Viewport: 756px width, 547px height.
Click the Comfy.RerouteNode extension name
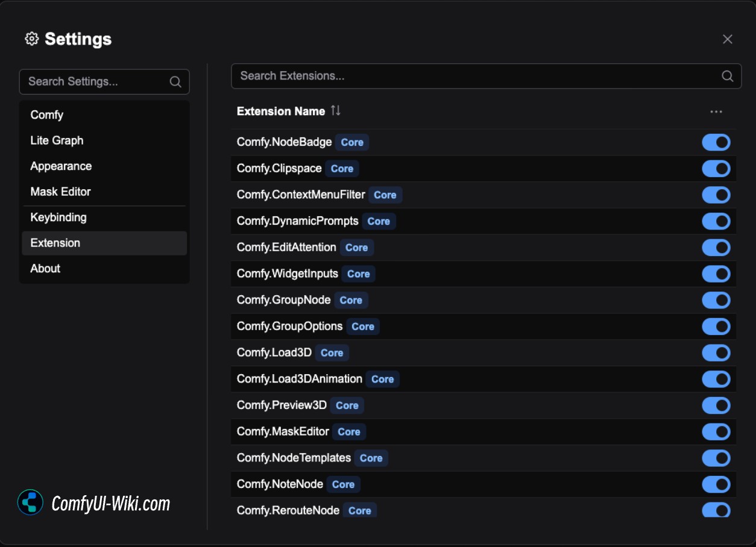[288, 510]
